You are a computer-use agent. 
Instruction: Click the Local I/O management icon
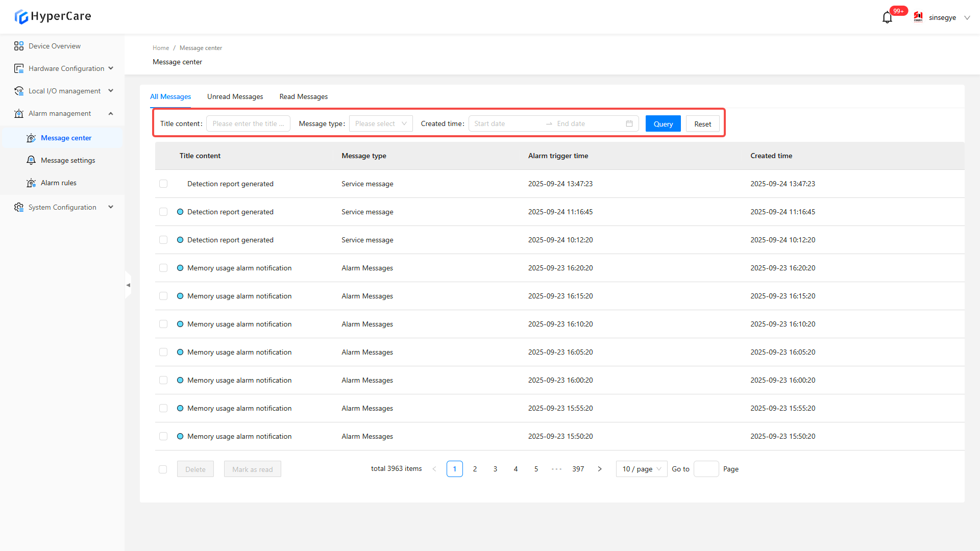(19, 91)
